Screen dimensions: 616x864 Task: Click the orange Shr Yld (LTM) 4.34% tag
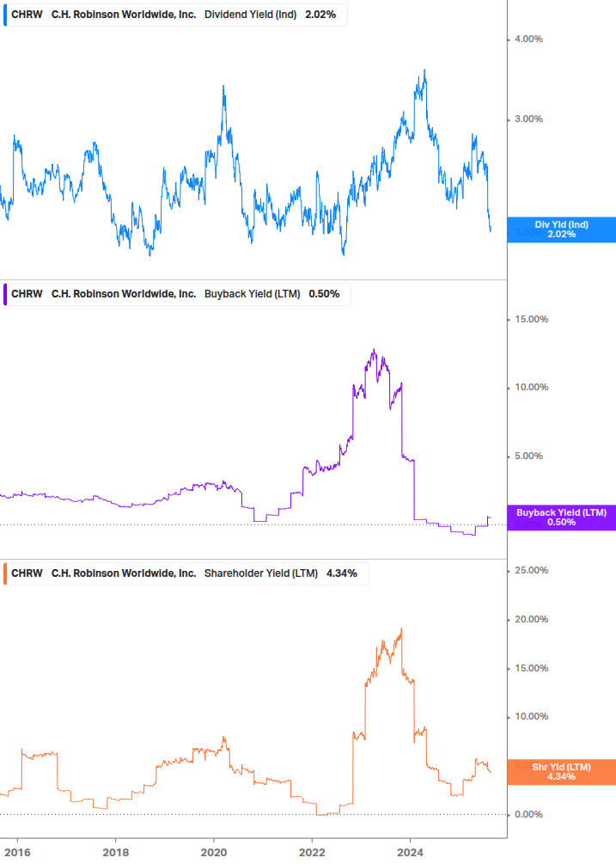(562, 772)
